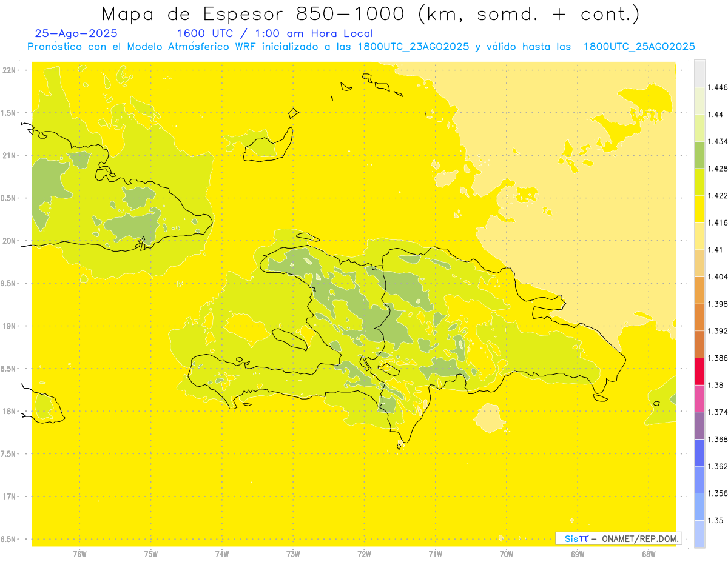The image size is (728, 562).
Task: Click the purple legend swatch between 1.368 and 1.374
Action: click(699, 426)
